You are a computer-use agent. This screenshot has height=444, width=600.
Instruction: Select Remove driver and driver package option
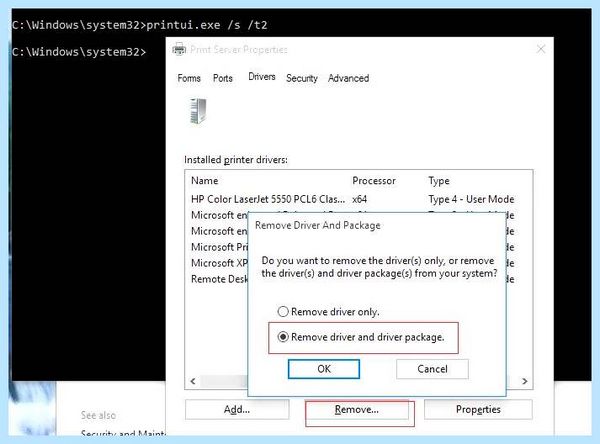click(361, 337)
